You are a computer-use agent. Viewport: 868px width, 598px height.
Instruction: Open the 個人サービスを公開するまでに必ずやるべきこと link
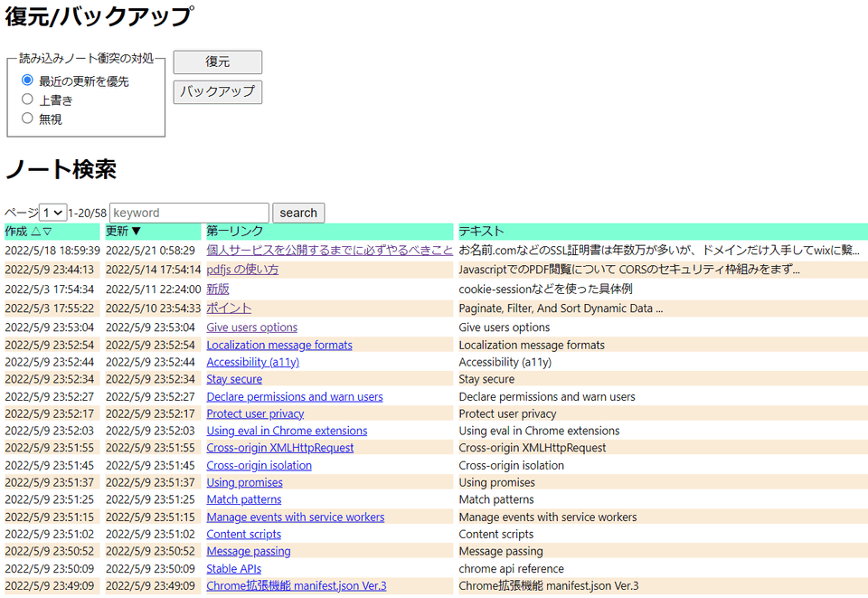tap(329, 251)
